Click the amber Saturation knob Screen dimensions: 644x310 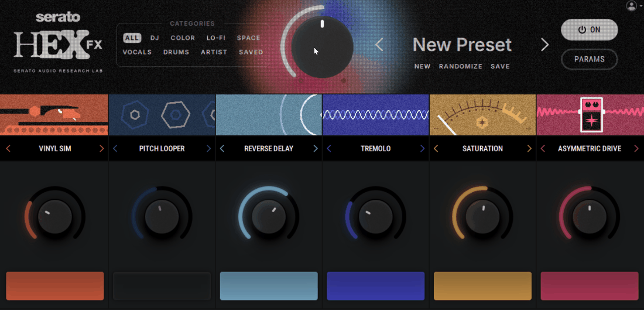tap(482, 217)
